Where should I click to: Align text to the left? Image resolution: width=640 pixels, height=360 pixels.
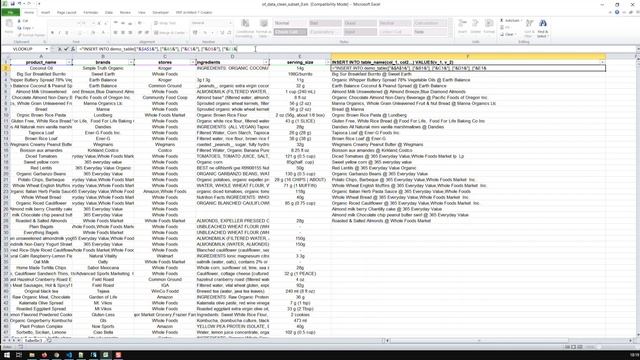(116, 33)
